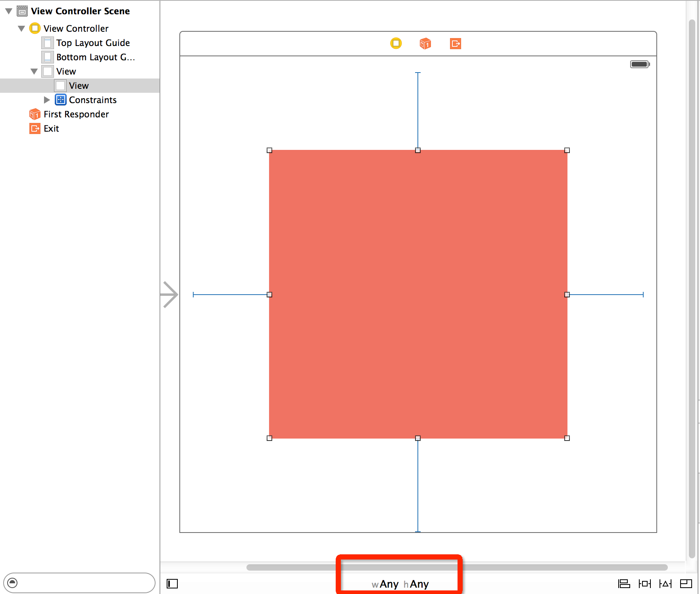Select the Exit item in the document outline

[x=50, y=128]
